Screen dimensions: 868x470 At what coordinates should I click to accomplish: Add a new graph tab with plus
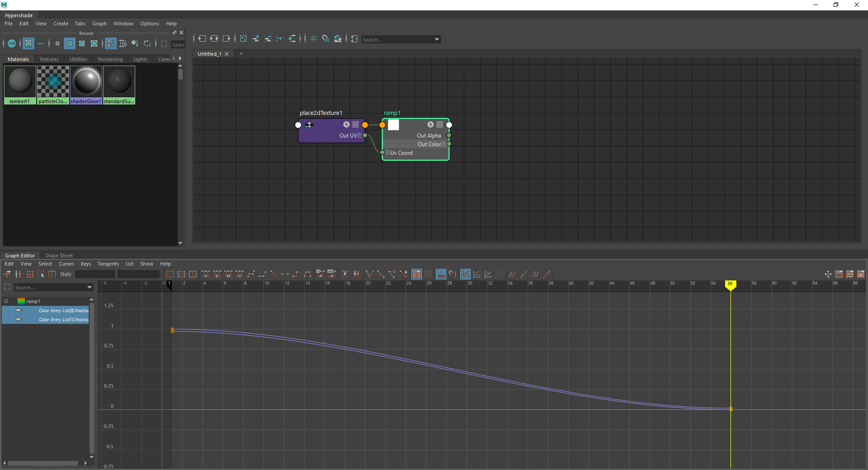pyautogui.click(x=241, y=54)
